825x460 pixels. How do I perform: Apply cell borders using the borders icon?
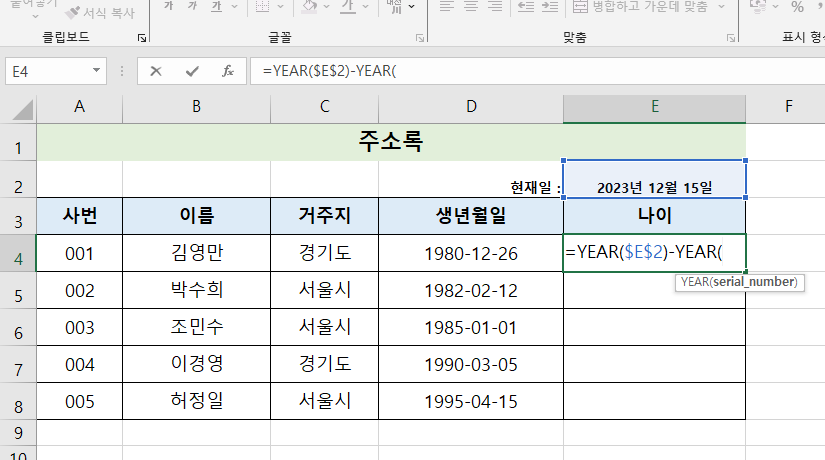tap(262, 6)
